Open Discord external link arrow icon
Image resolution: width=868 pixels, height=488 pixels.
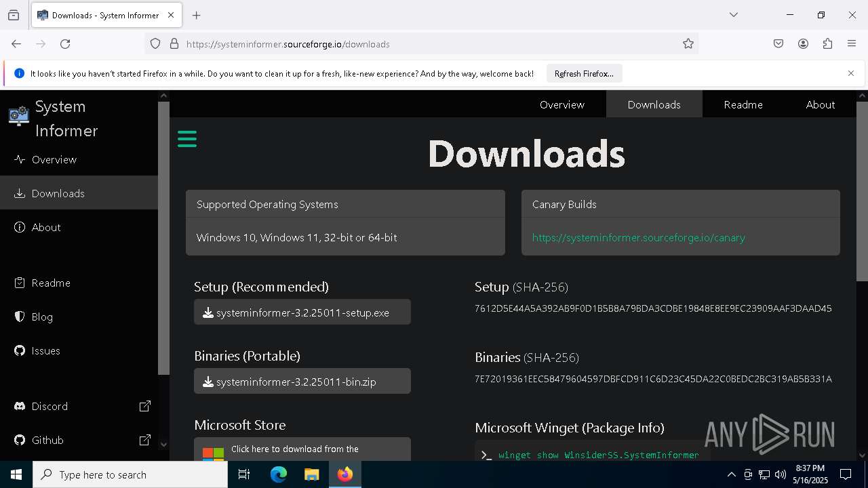pyautogui.click(x=145, y=406)
